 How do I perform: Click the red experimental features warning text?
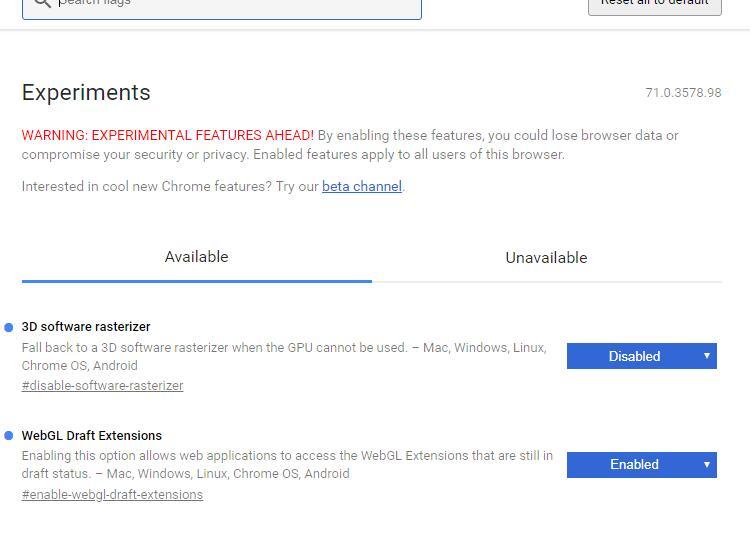click(168, 135)
